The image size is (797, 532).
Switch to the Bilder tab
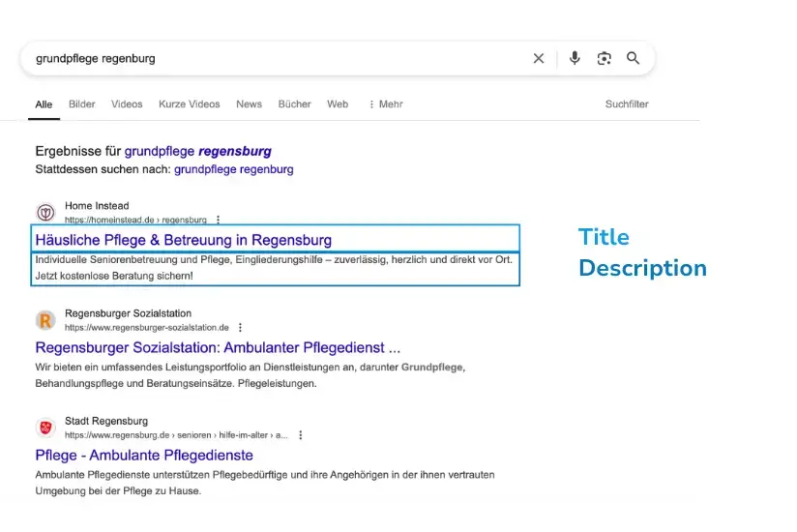[82, 104]
